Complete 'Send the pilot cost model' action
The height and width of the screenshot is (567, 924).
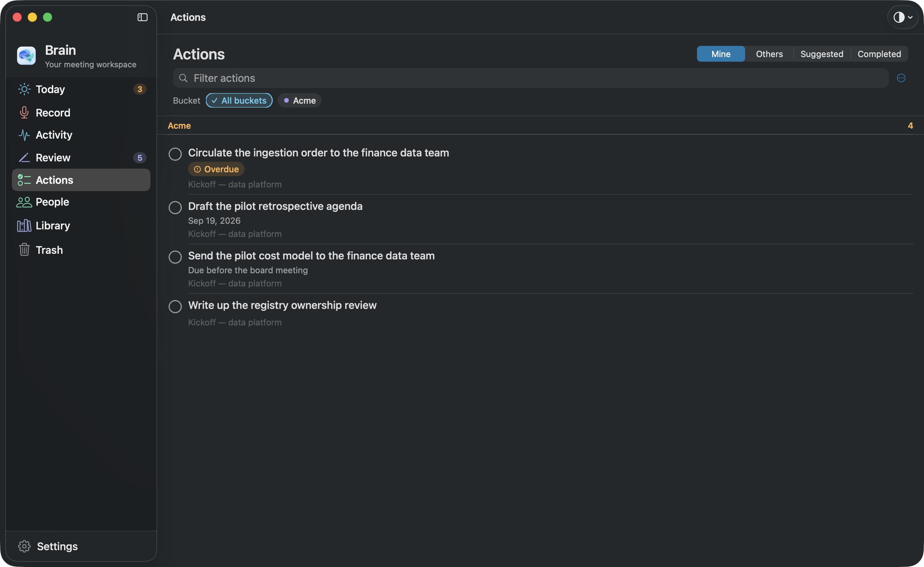click(175, 257)
